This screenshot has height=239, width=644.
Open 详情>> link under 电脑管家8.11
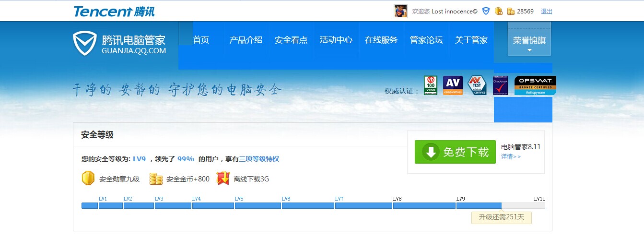[x=511, y=156]
